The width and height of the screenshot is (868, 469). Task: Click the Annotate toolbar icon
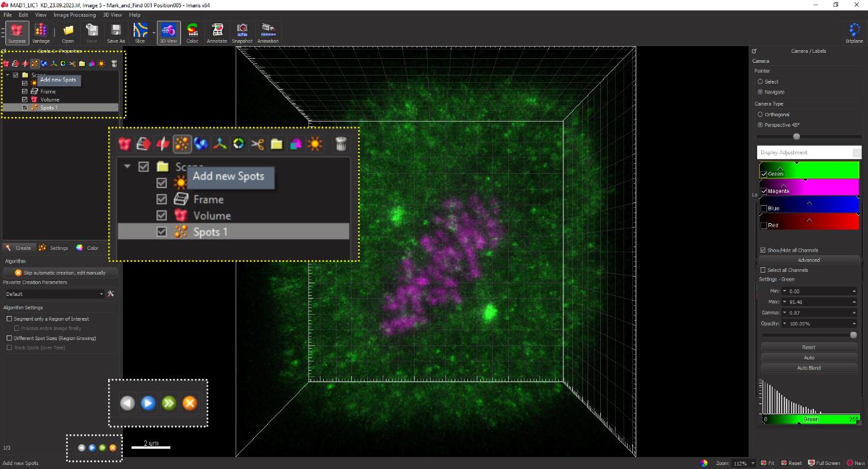tap(217, 32)
